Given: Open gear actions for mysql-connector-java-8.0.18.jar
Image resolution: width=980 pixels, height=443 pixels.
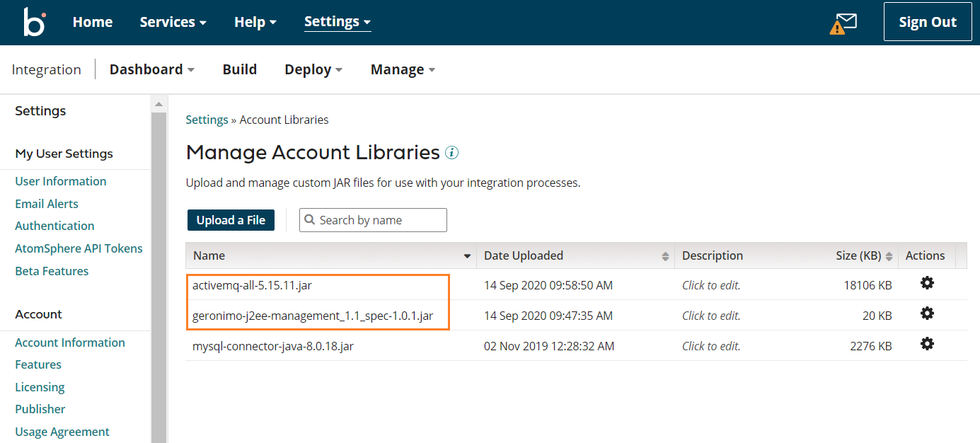Looking at the screenshot, I should pyautogui.click(x=927, y=344).
